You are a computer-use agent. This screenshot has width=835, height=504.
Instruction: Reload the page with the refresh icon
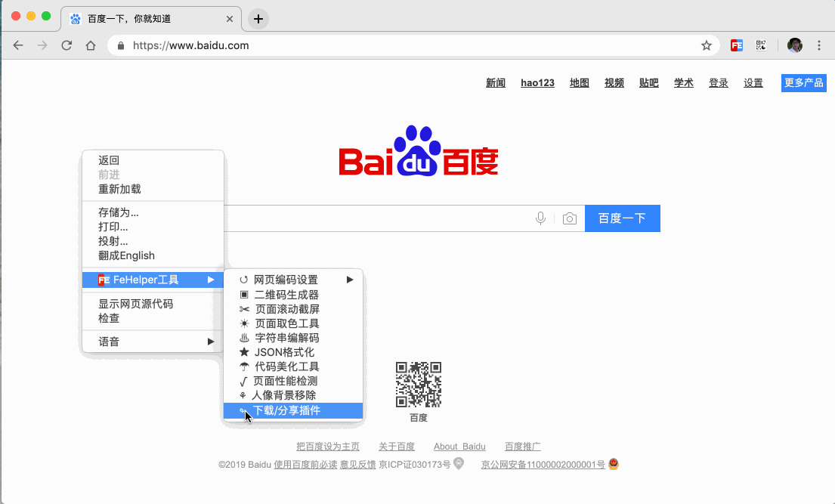coord(66,45)
